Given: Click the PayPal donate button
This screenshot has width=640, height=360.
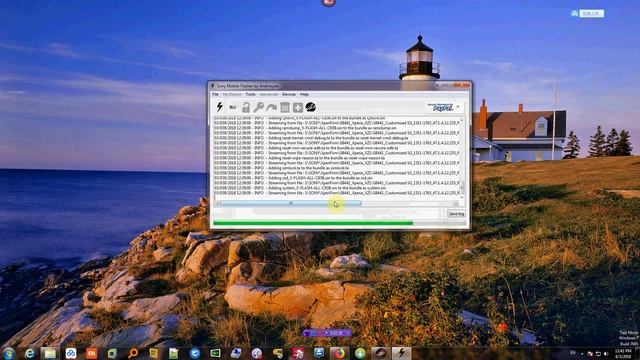Looking at the screenshot, I should tap(440, 107).
